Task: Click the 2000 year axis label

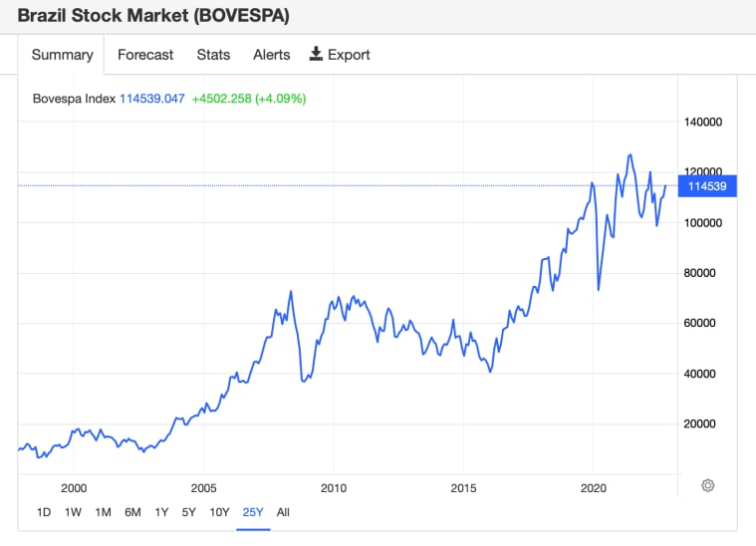Action: (x=74, y=488)
